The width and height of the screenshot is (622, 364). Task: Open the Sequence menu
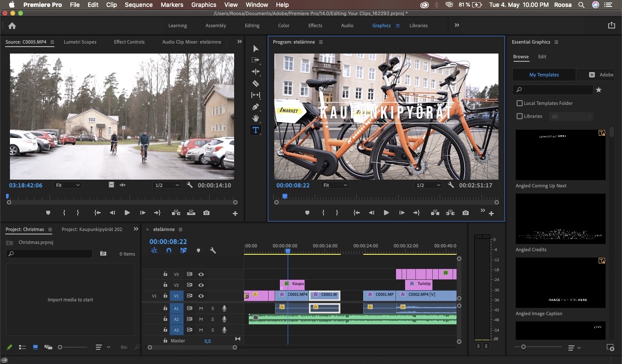pos(139,5)
